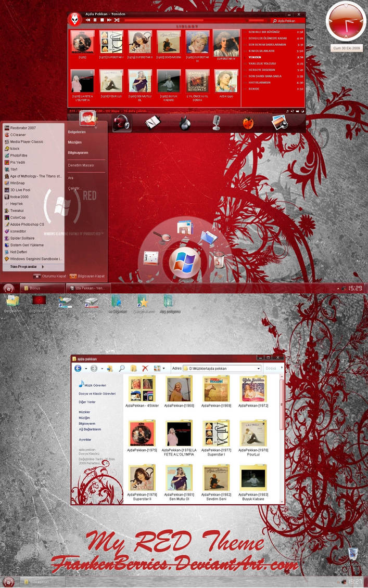Launch the microphone dock icon

217,123
